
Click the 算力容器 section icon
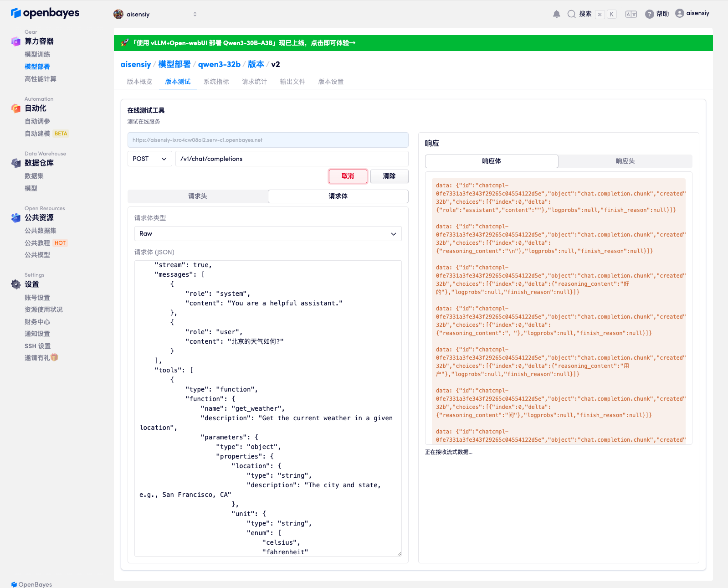(16, 41)
